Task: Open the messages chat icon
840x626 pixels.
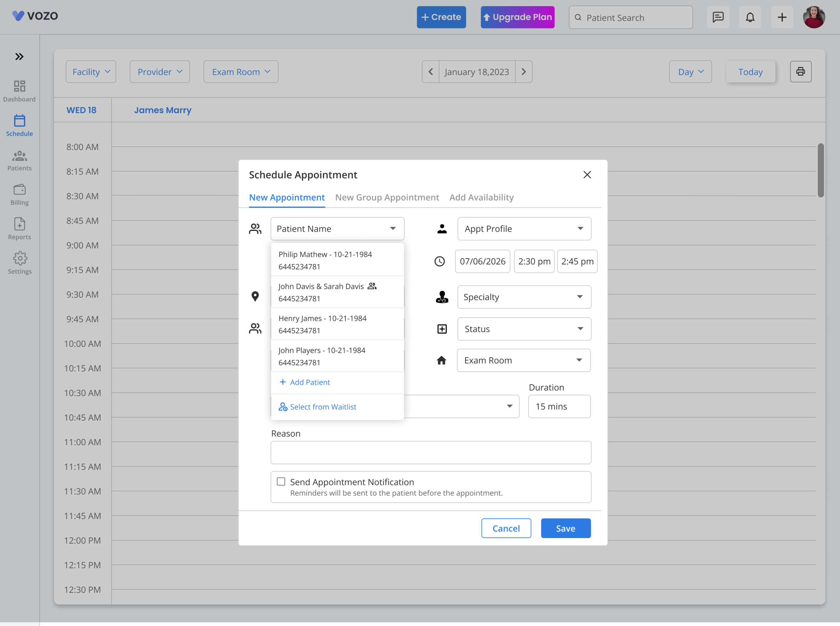Action: coord(718,17)
